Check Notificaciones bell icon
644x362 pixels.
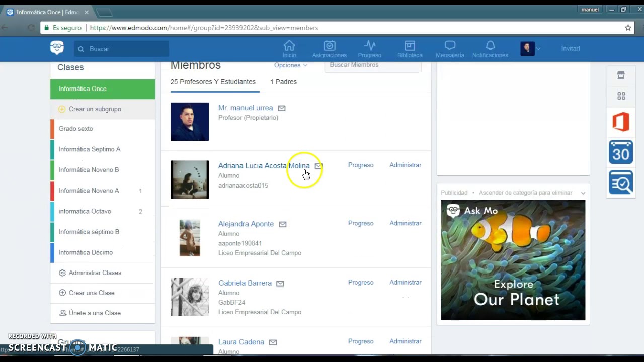(x=490, y=48)
